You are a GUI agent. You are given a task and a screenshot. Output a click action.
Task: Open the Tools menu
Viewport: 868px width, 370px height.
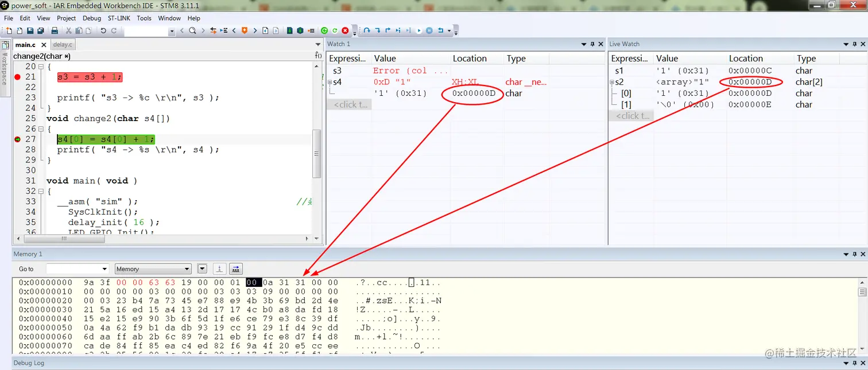pos(144,18)
